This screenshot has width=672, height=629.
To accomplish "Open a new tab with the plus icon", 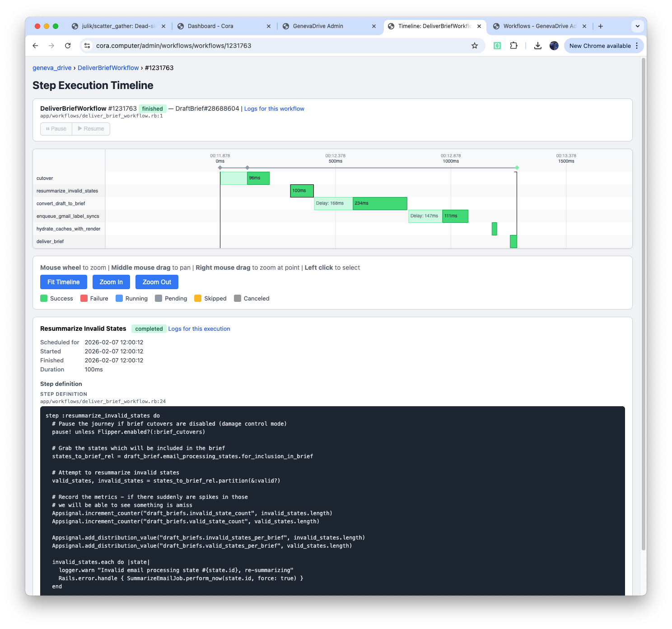I will click(x=601, y=26).
